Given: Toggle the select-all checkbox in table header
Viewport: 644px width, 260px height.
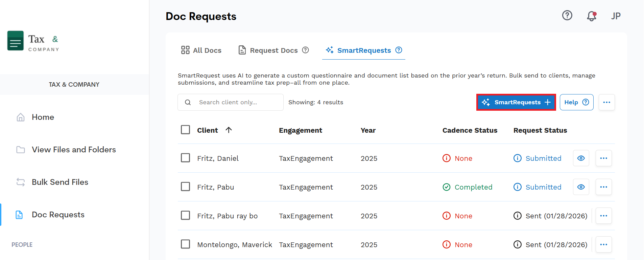Looking at the screenshot, I should (185, 130).
